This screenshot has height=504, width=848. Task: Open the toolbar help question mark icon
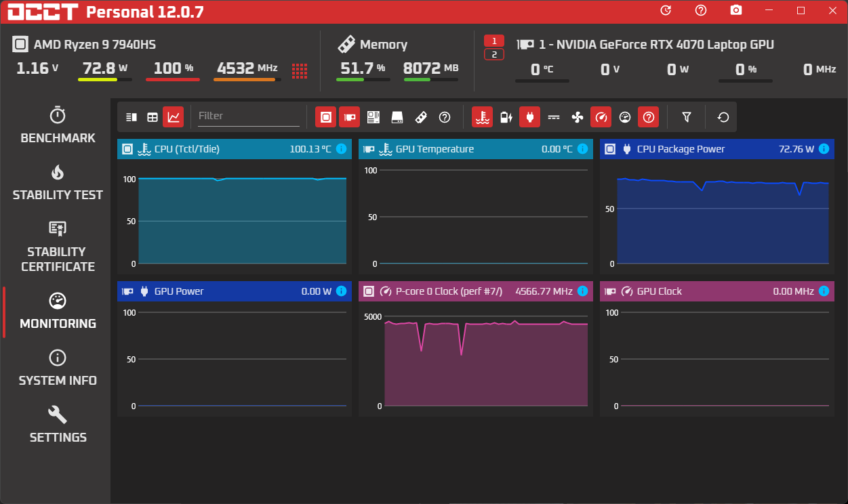pyautogui.click(x=444, y=117)
